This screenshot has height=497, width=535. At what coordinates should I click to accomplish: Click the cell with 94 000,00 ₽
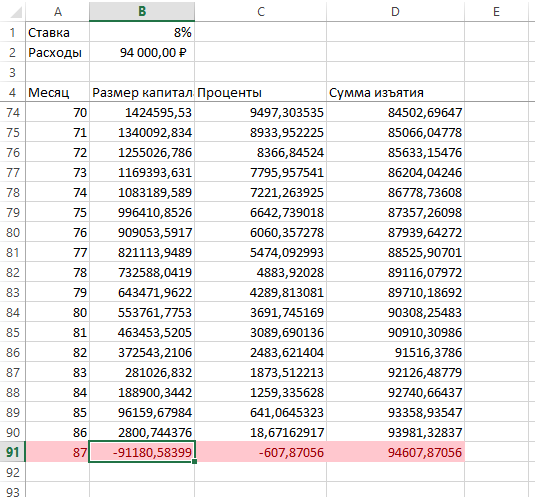pyautogui.click(x=142, y=53)
